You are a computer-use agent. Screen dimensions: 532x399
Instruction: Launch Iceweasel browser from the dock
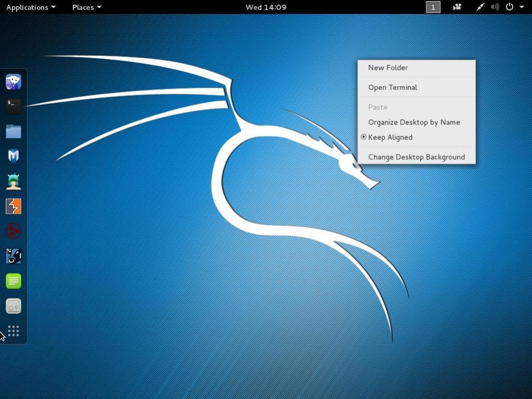[x=14, y=82]
